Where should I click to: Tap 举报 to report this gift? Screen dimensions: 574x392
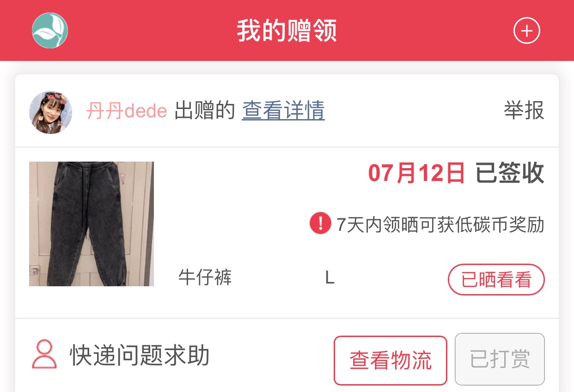pos(524,111)
